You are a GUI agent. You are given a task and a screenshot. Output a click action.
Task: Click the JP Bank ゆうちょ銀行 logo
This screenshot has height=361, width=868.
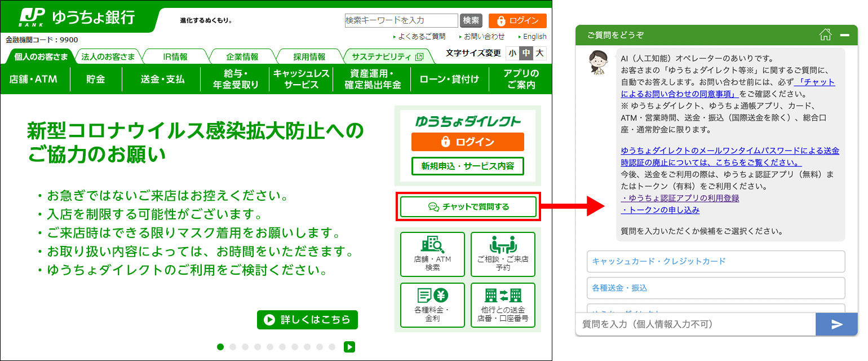[x=76, y=17]
